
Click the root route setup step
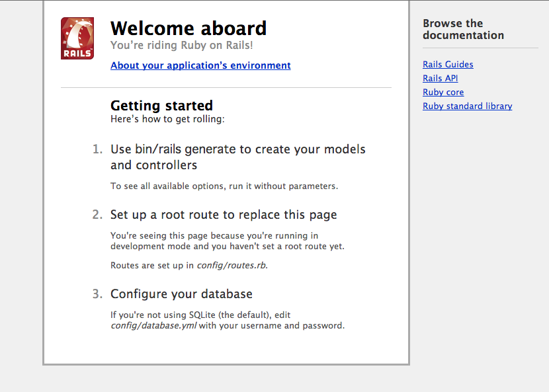point(224,215)
